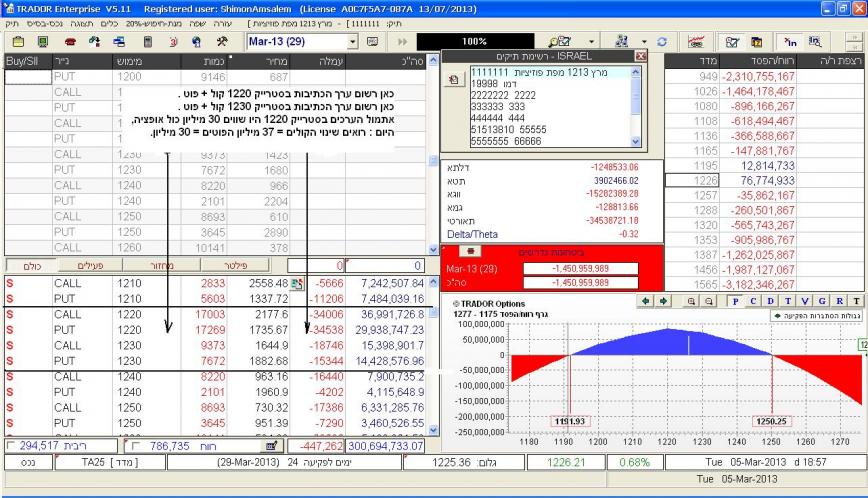Toggle the P chart line button
Screen dimensions: 868x498
pos(736,300)
